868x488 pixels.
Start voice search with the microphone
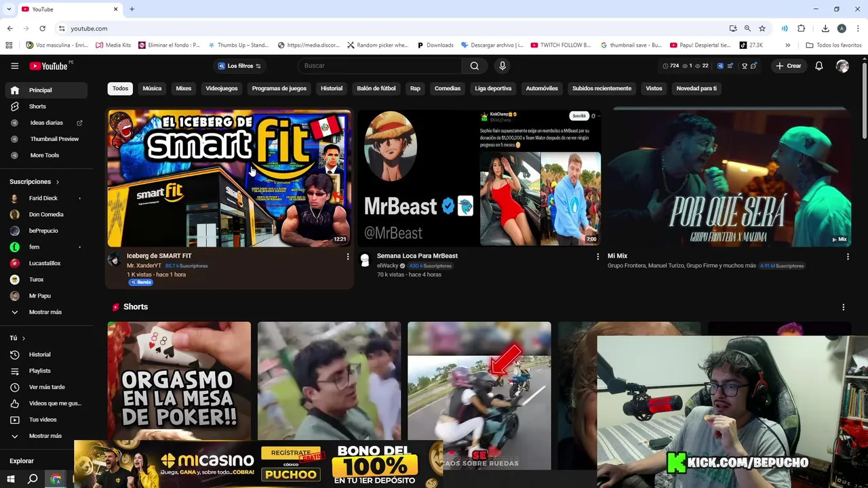pyautogui.click(x=502, y=66)
